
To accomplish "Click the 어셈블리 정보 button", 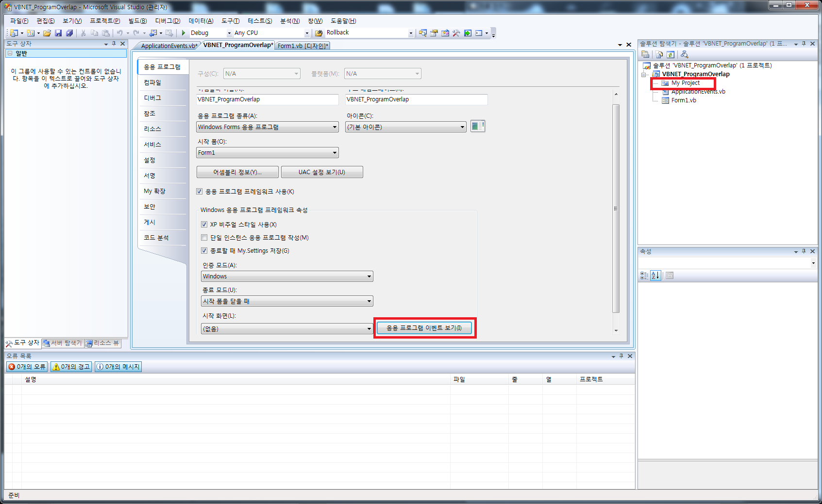I will click(237, 172).
